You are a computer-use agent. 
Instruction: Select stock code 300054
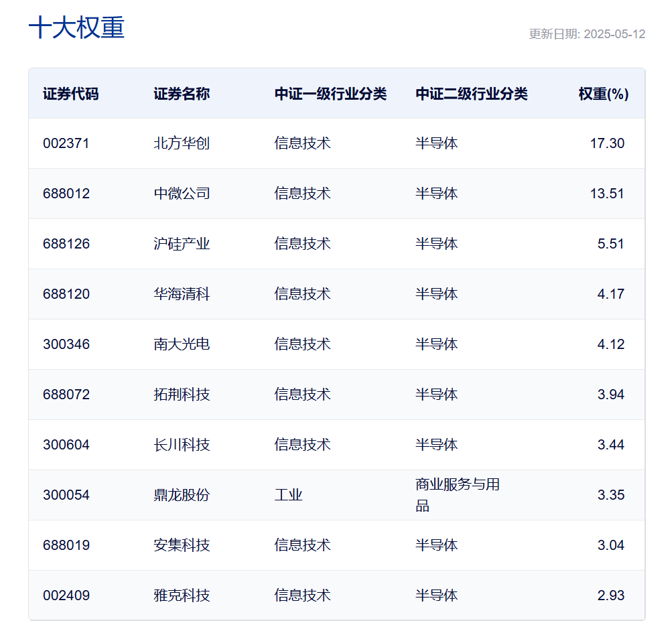click(66, 495)
